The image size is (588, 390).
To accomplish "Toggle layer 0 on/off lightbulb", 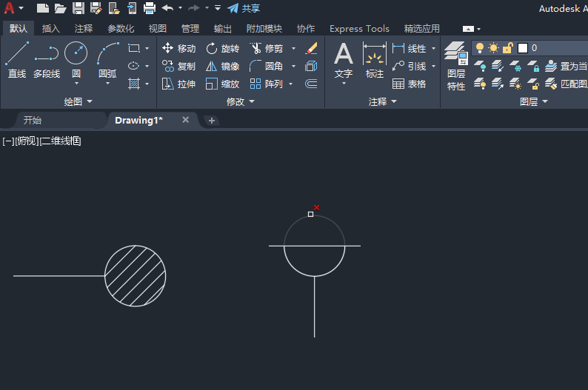I will point(480,48).
